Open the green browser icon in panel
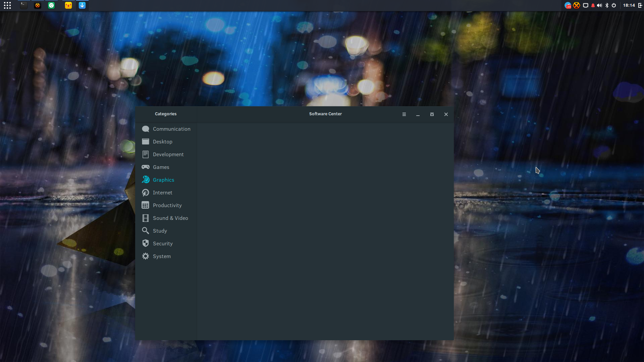The image size is (644, 362). [51, 5]
